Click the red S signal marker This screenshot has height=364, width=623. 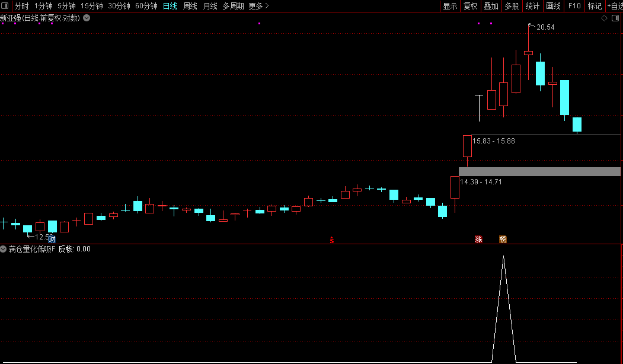tap(332, 240)
